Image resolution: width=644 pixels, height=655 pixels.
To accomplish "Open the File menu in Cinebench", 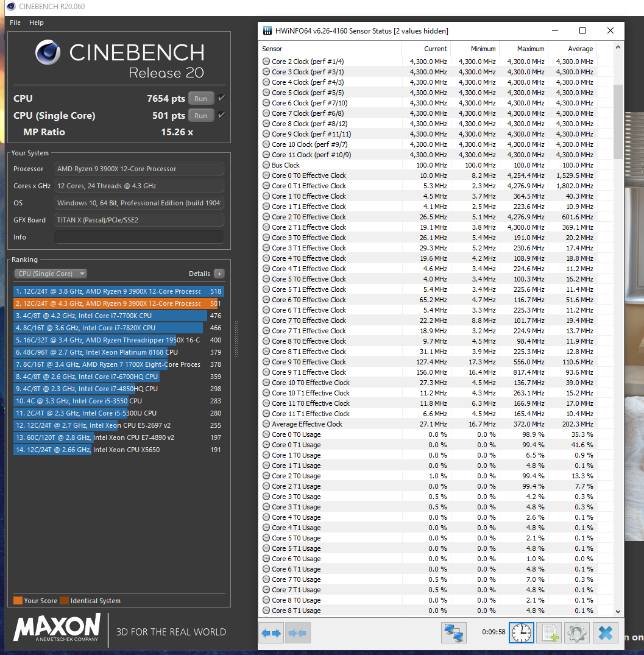I will tap(15, 23).
